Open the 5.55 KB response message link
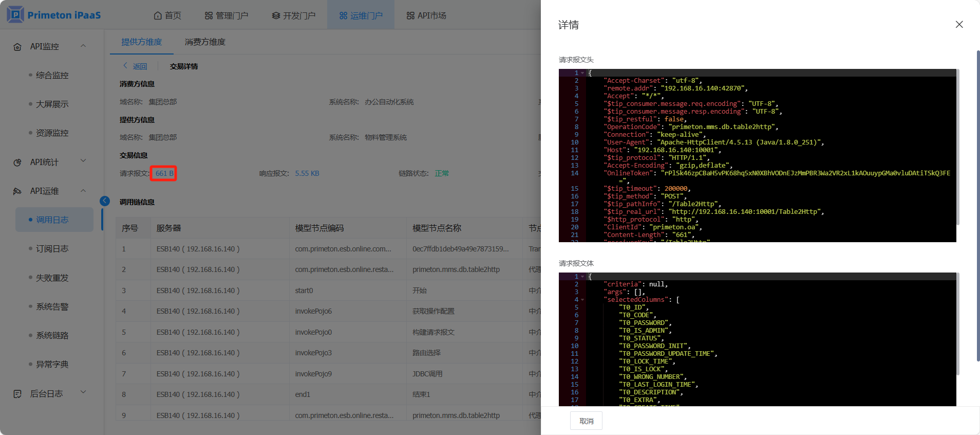Image resolution: width=980 pixels, height=435 pixels. pyautogui.click(x=307, y=173)
